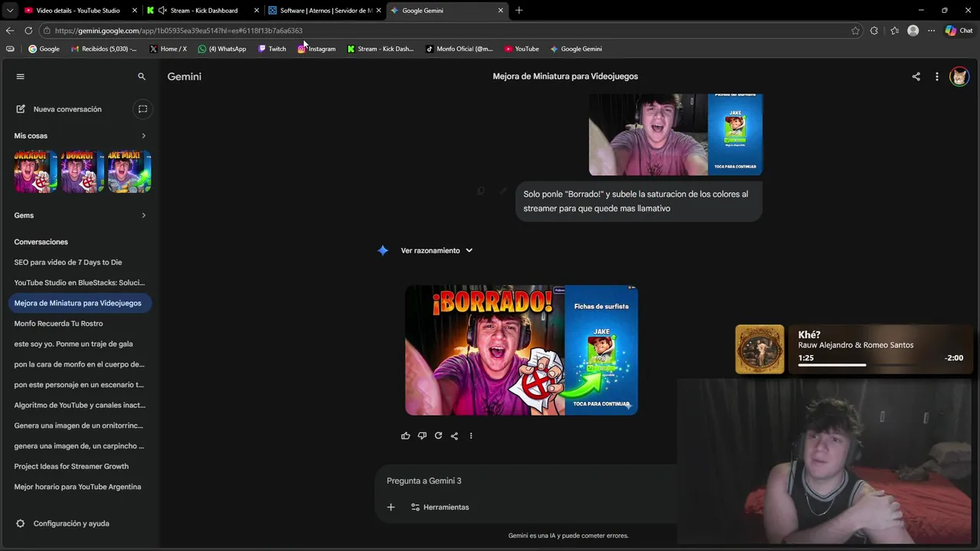Screen dimensions: 980x551
Task: Expand Ver razonamiento reasoning chevron
Action: pyautogui.click(x=469, y=250)
